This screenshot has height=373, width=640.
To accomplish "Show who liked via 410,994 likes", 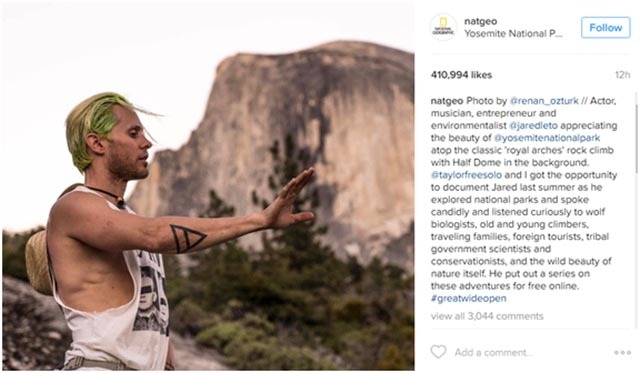I will (x=461, y=75).
